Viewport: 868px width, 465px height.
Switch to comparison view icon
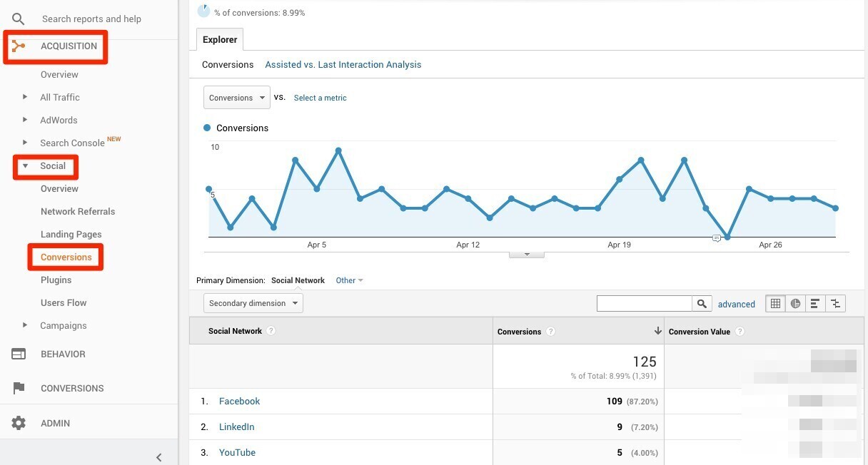[835, 304]
